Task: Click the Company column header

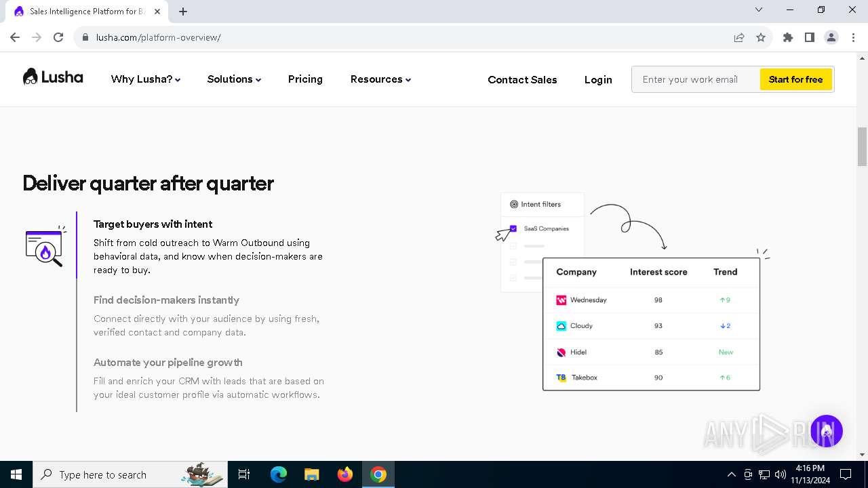Action: tap(576, 272)
